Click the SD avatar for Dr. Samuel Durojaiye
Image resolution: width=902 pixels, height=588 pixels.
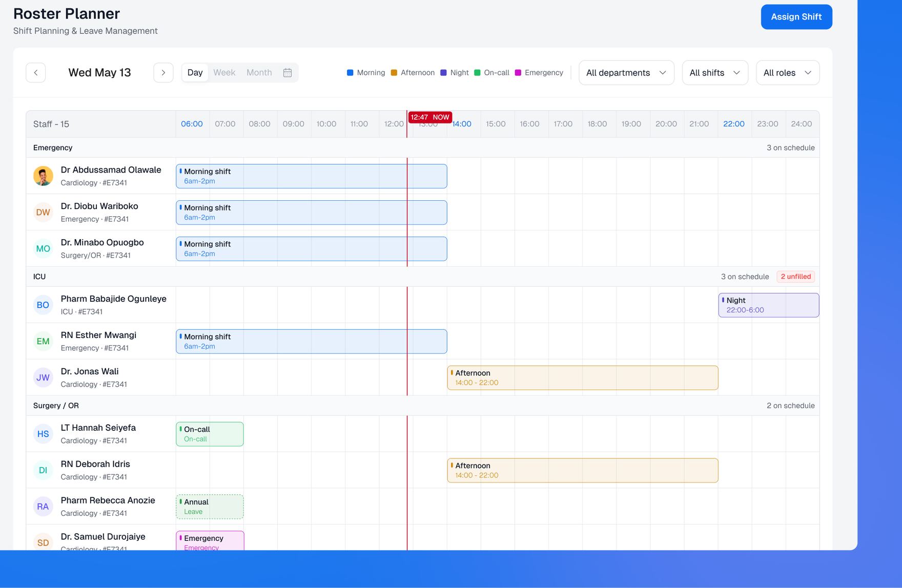coord(43,542)
